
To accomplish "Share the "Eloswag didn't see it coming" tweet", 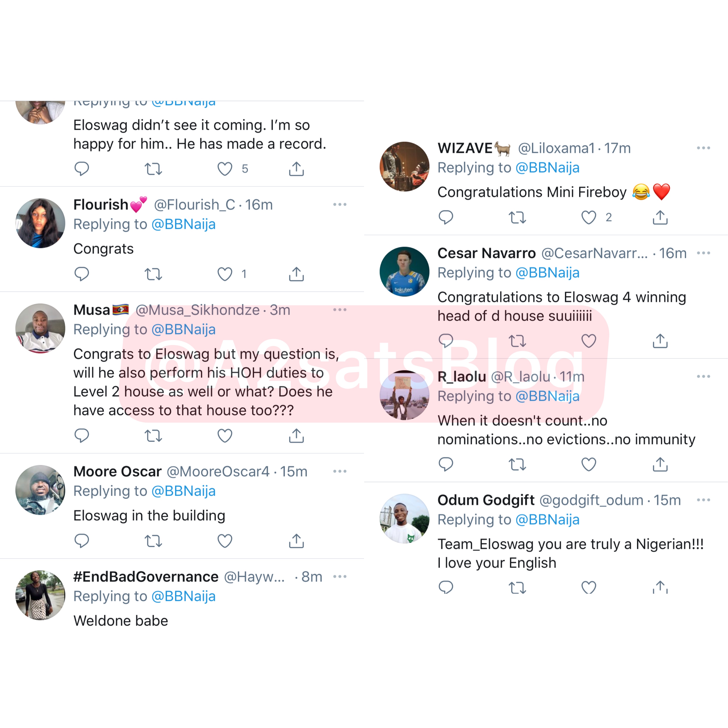I will click(x=296, y=169).
